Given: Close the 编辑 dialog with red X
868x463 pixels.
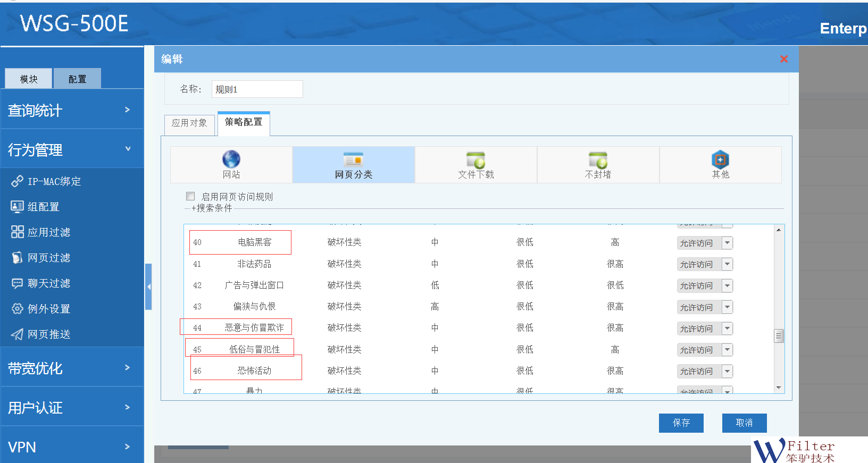Looking at the screenshot, I should click(x=783, y=59).
